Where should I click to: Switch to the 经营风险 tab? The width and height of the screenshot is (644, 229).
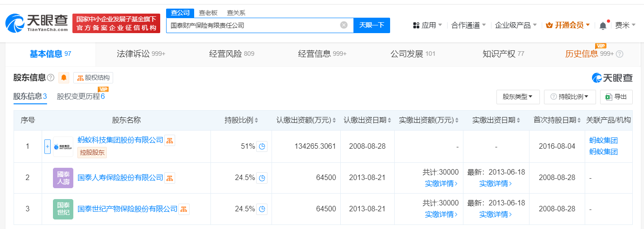click(231, 54)
